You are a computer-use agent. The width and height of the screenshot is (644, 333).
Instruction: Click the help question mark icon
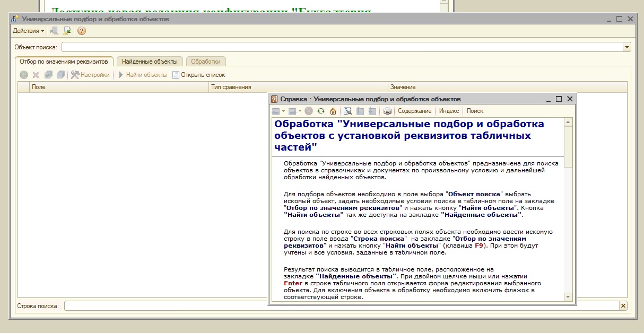tap(81, 31)
